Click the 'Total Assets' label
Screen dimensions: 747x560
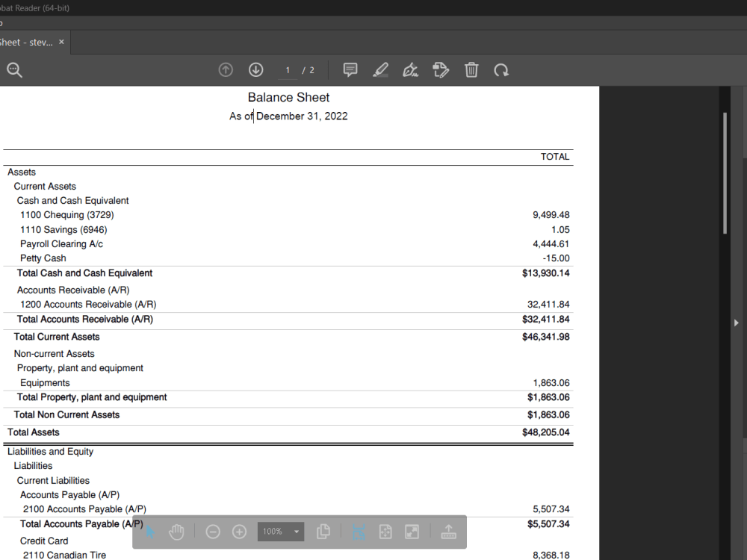[x=34, y=432]
